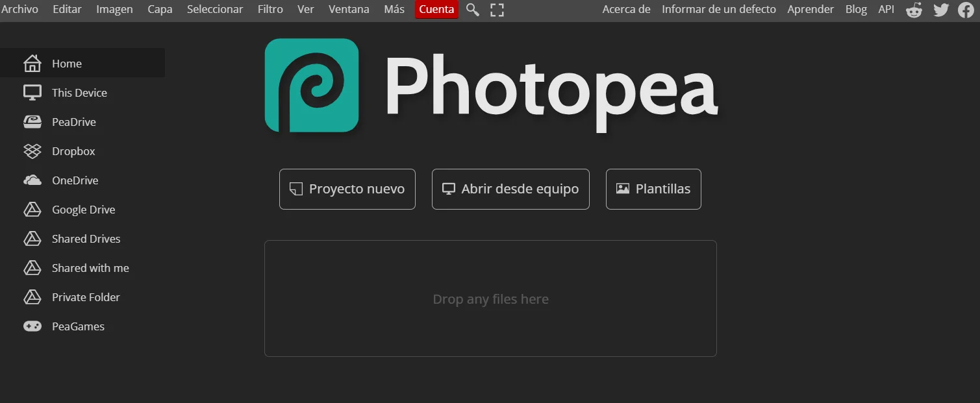Open the Acerca de link
This screenshot has width=980, height=403.
coord(626,9)
